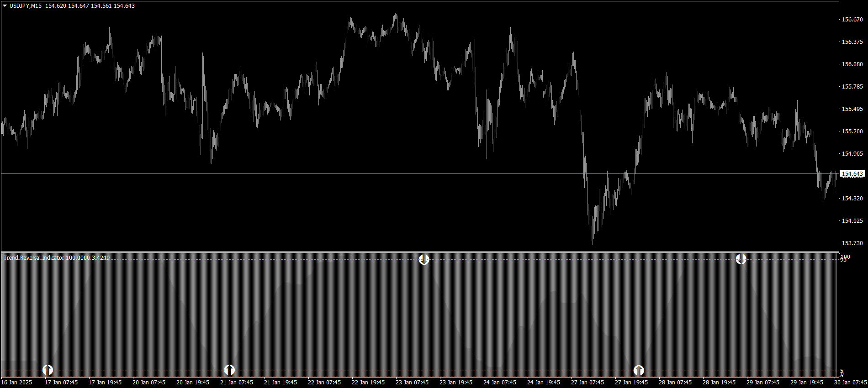Click the highest price peak near 23 Jan
The image size is (868, 388).
pyautogui.click(x=395, y=16)
